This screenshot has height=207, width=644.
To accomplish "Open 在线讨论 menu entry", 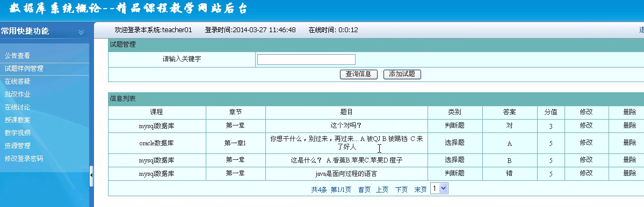I will 17,107.
